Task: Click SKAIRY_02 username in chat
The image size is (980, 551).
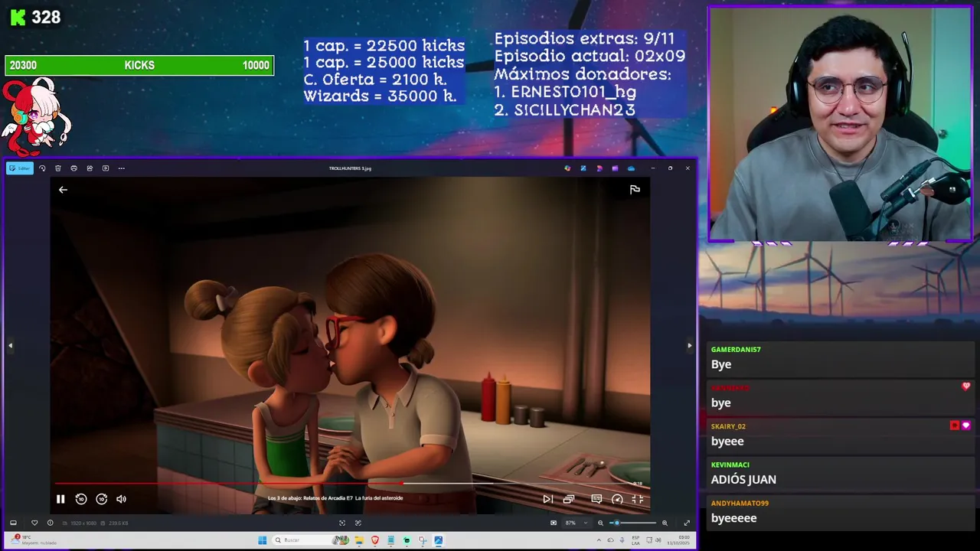Action: coord(728,426)
